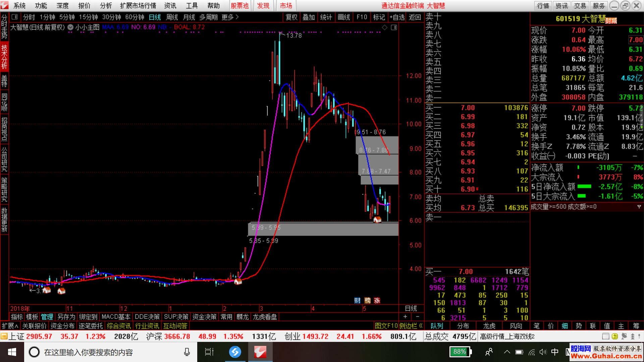This screenshot has height=362, width=644.
Task: Toggle the left panel layout icon beside 分时
Action: [14, 17]
